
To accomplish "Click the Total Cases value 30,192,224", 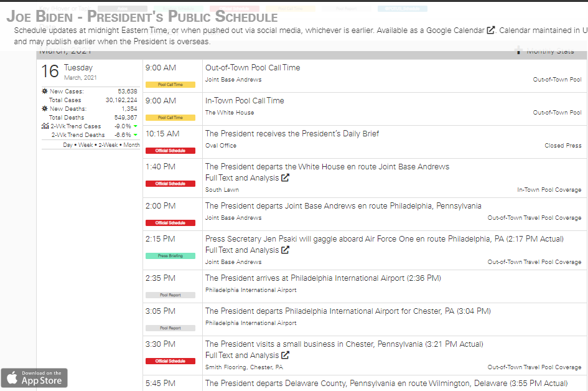I will [x=121, y=100].
